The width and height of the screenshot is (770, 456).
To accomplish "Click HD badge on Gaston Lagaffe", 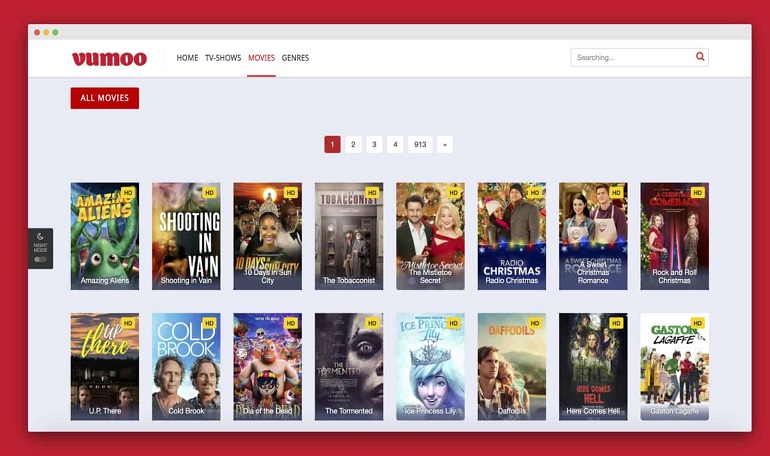I will point(697,323).
